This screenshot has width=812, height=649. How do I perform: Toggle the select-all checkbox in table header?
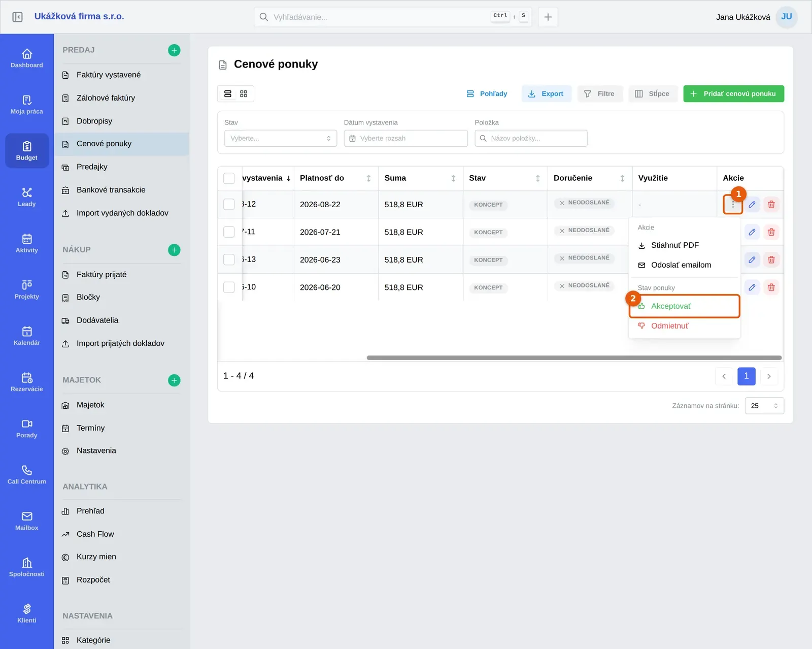pos(229,178)
